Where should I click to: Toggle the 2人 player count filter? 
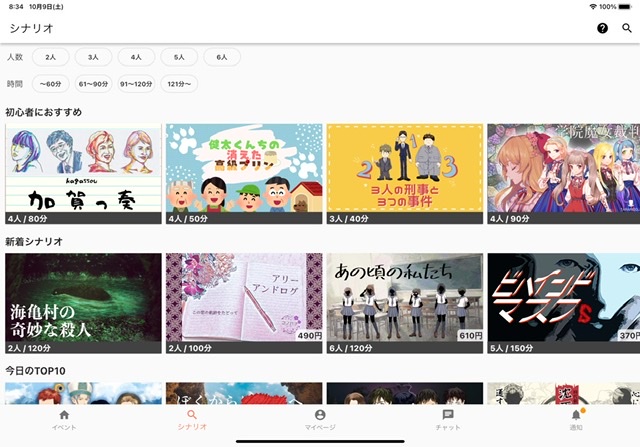[x=51, y=57]
